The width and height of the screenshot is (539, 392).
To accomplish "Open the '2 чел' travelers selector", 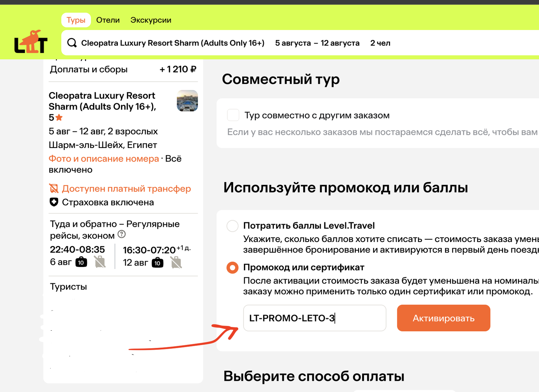I will [380, 43].
